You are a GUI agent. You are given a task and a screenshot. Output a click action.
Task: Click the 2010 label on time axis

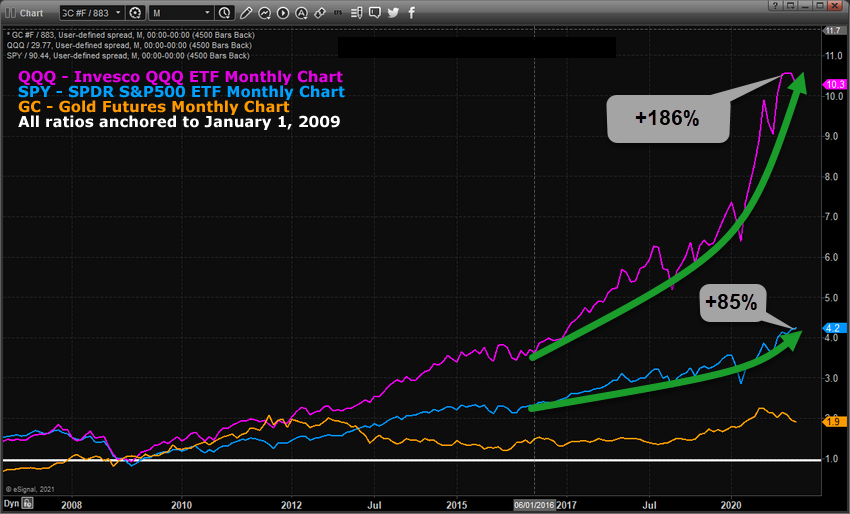point(181,505)
